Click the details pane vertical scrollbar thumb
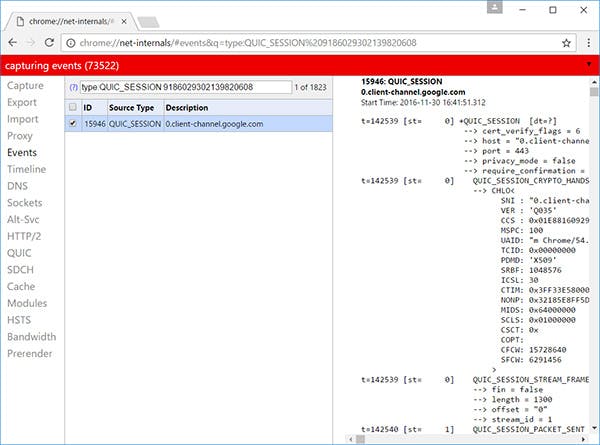 tap(594, 92)
